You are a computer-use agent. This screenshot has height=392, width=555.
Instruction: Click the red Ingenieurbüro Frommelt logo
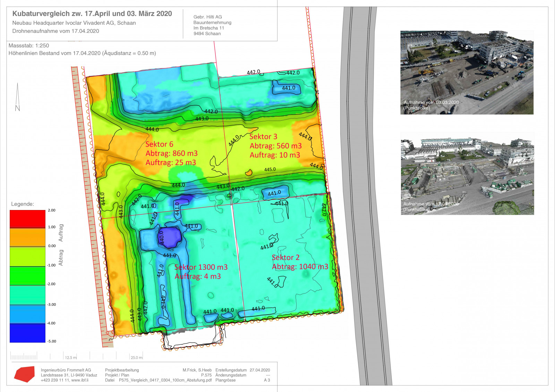pos(25,374)
